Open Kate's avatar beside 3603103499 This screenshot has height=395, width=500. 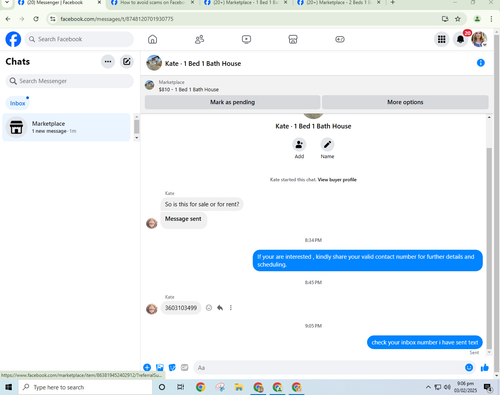click(x=152, y=309)
